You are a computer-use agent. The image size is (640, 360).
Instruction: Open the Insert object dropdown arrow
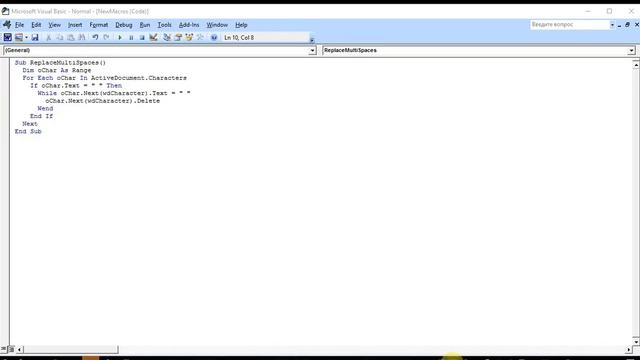tap(26, 37)
